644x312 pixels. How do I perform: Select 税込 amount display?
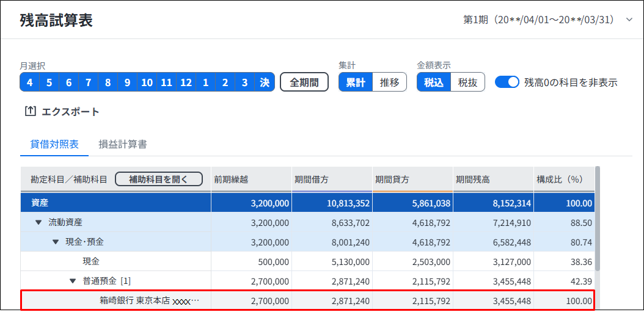coord(434,82)
